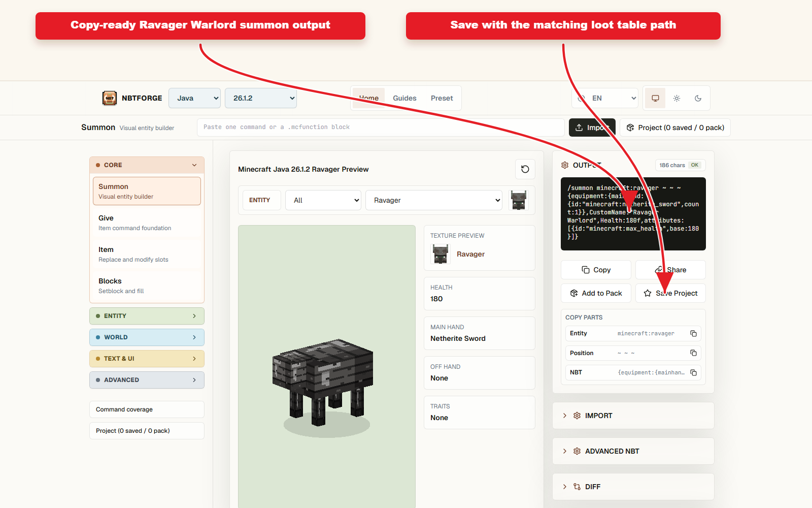Switch to system display theme
812x508 pixels.
click(x=655, y=98)
